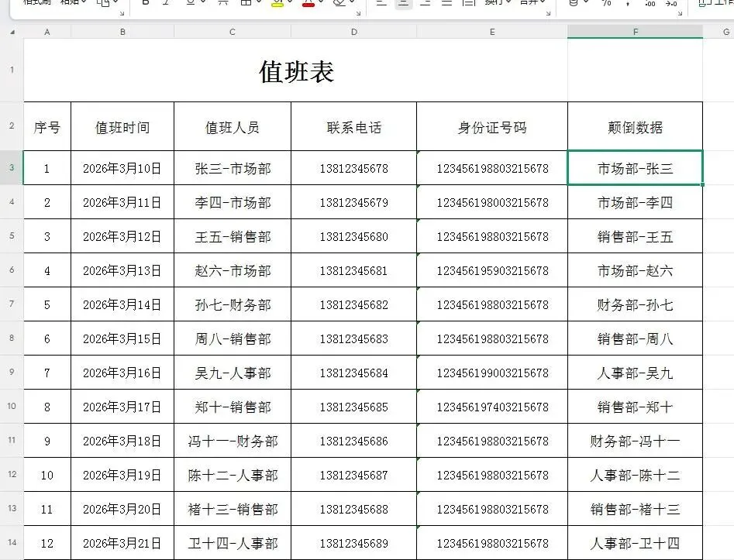Image resolution: width=734 pixels, height=560 pixels.
Task: Select the phone cell 13812345689
Action: click(x=354, y=543)
